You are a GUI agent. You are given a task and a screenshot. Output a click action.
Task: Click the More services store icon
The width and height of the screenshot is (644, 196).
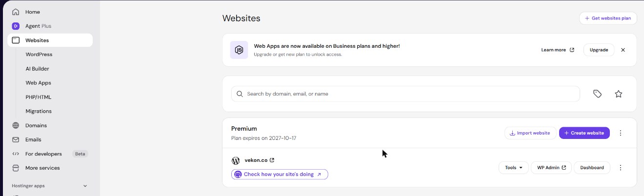[16, 168]
